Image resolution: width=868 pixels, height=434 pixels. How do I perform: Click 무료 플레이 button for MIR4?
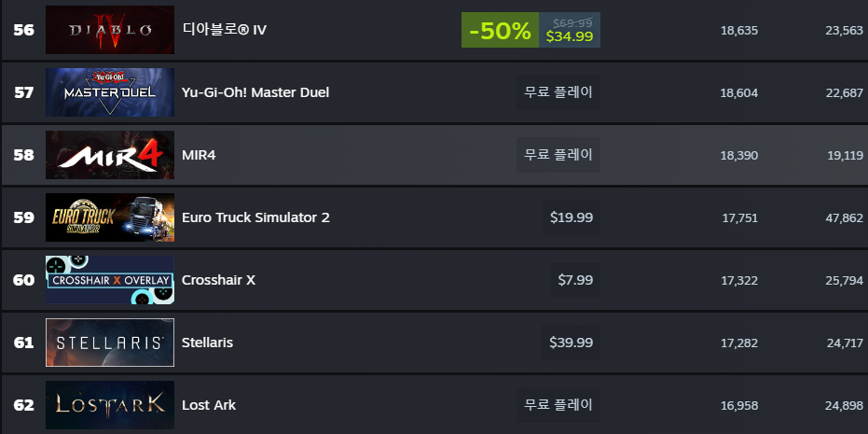(x=558, y=155)
